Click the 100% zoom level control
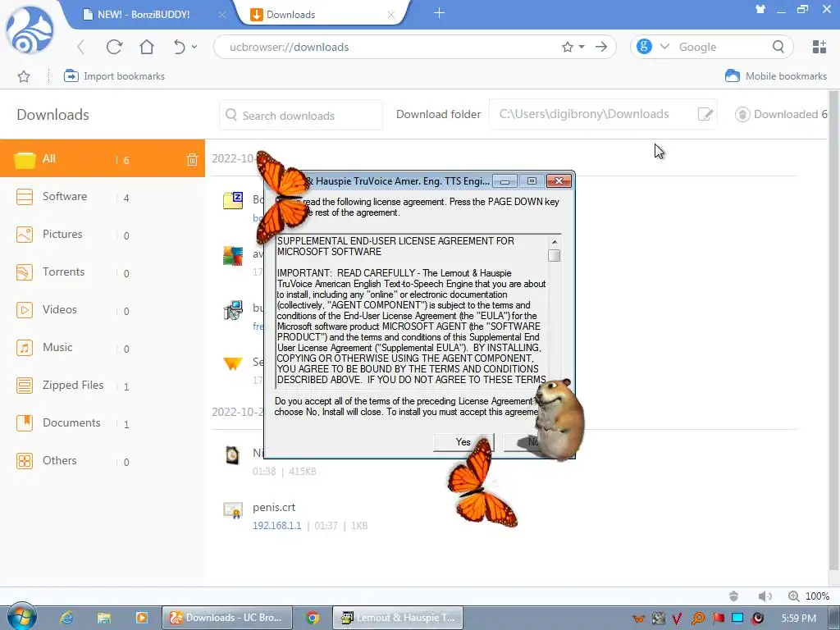 809,596
